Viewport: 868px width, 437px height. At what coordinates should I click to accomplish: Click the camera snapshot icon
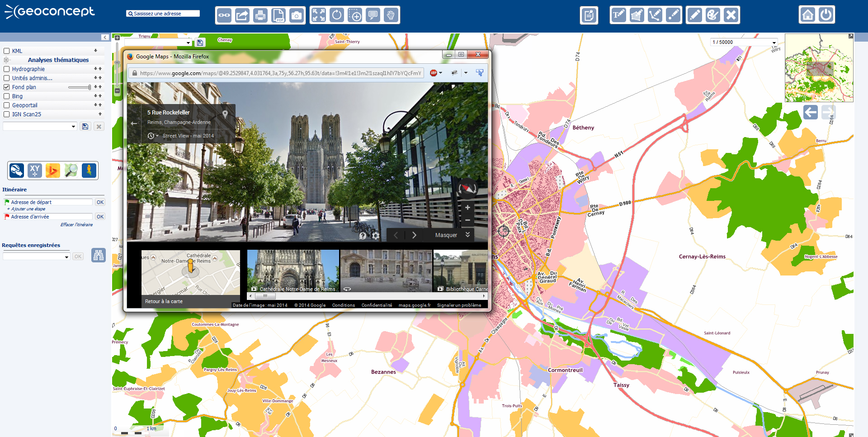[297, 15]
